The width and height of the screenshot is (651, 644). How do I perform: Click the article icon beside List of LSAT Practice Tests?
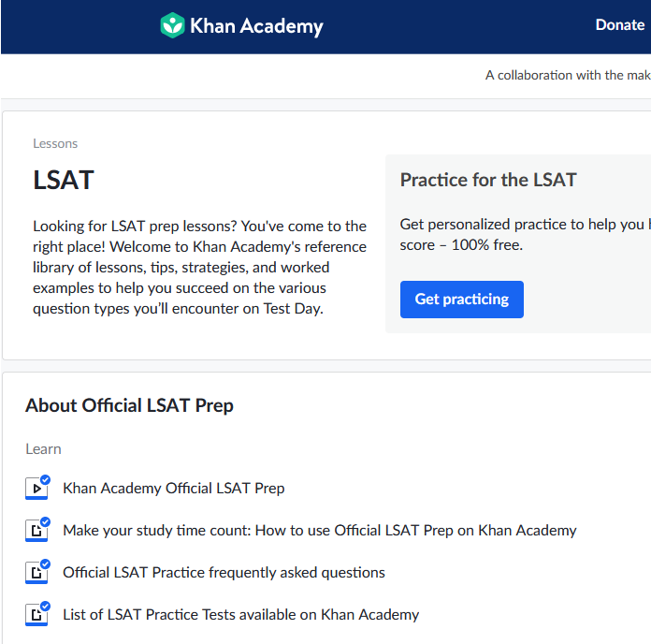36,614
